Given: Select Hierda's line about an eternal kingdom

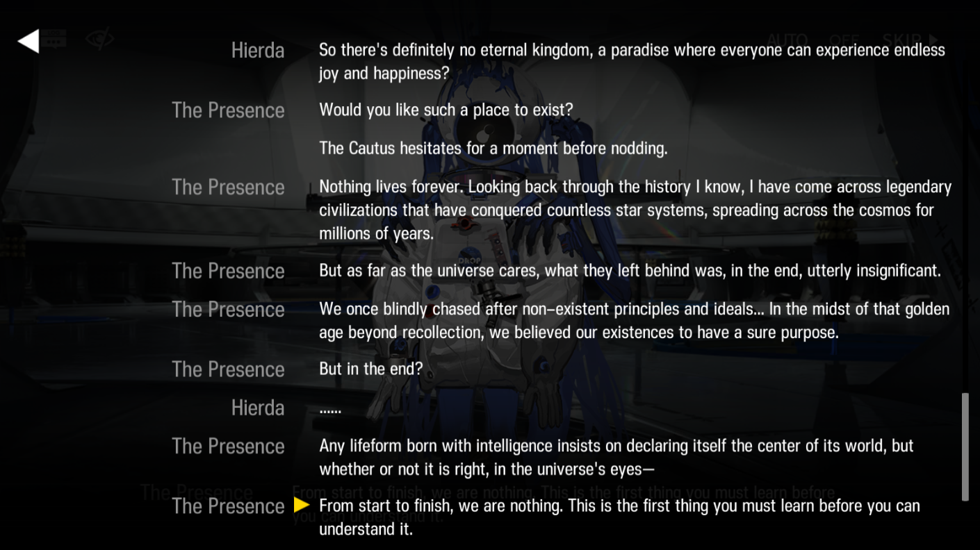Looking at the screenshot, I should click(x=631, y=61).
